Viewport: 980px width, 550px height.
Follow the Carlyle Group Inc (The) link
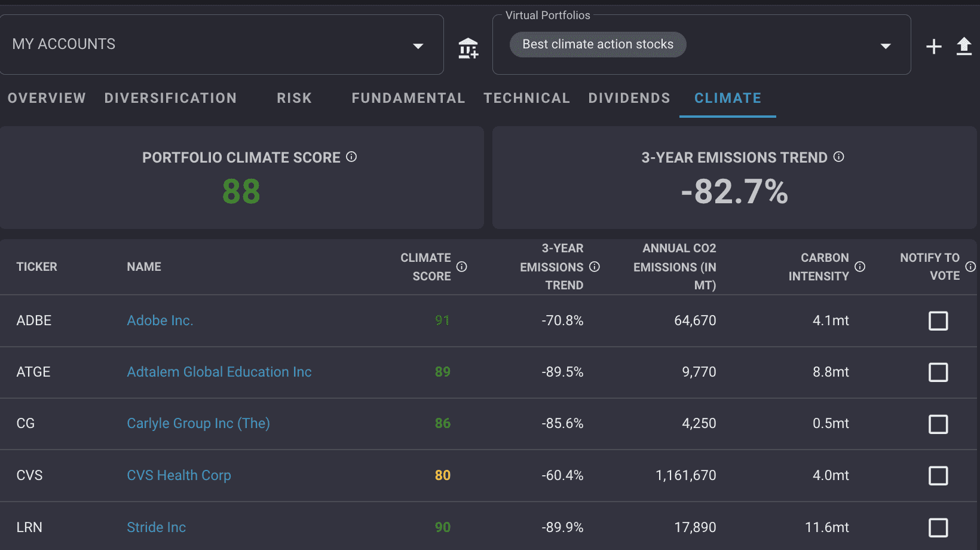(x=198, y=423)
